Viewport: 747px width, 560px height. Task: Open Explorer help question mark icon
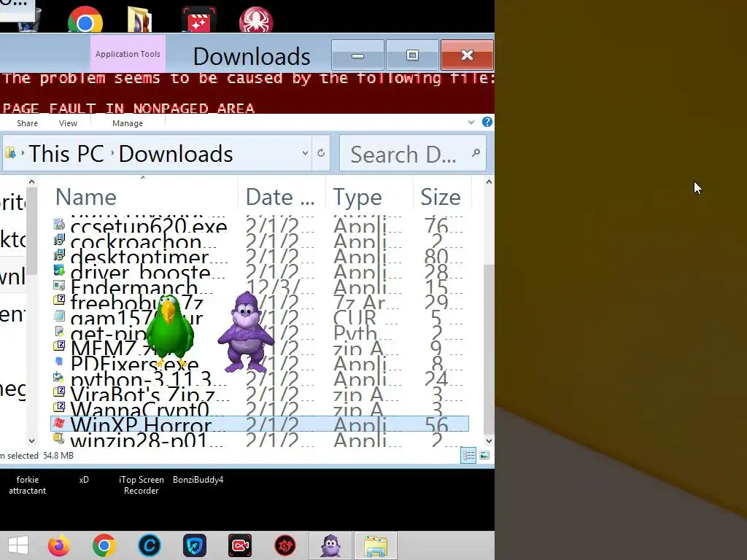pyautogui.click(x=487, y=122)
